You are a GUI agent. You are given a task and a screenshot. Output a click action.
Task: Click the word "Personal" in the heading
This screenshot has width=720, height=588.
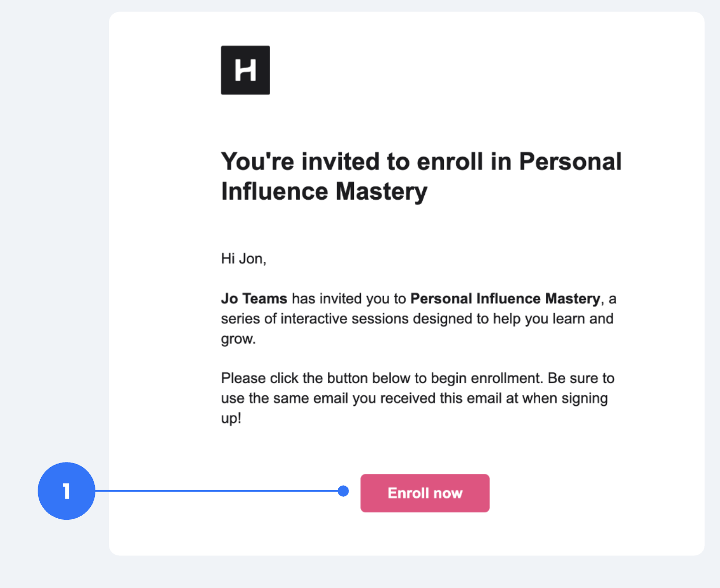click(570, 162)
